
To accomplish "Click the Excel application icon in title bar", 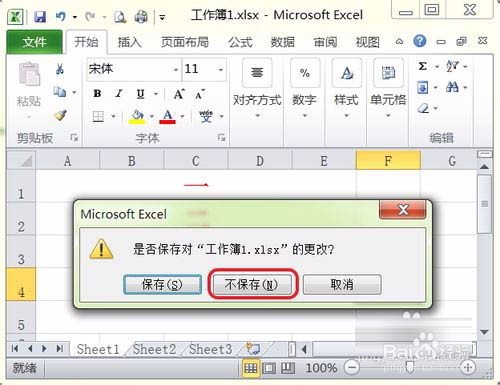I will (x=15, y=17).
